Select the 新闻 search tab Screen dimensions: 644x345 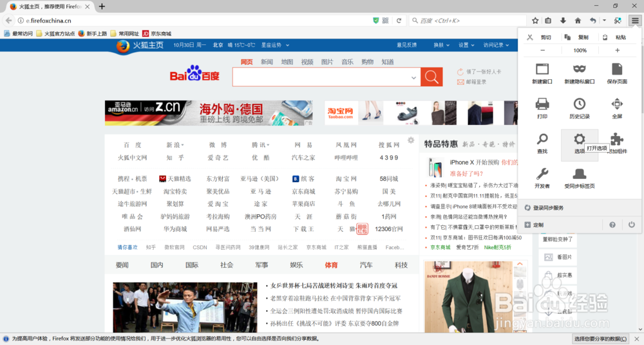click(x=267, y=62)
